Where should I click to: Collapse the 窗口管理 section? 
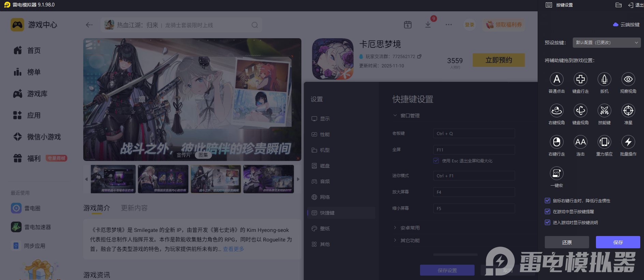point(406,116)
